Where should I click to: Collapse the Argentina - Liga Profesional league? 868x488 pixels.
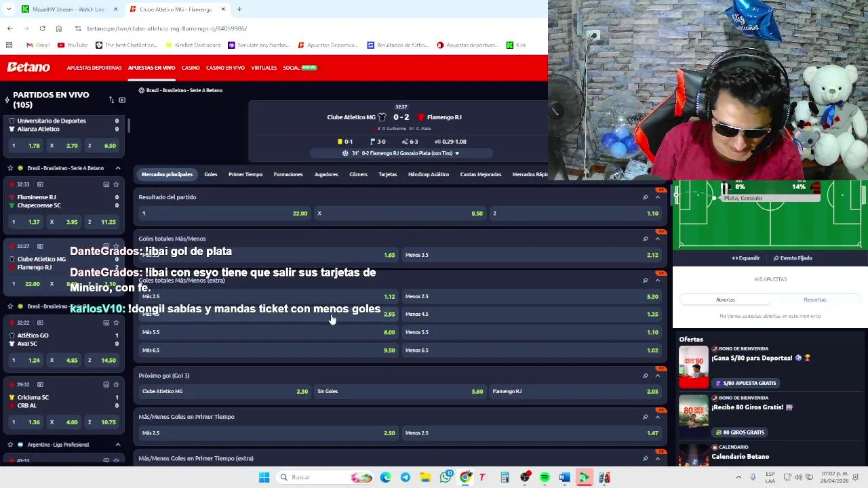(x=117, y=445)
